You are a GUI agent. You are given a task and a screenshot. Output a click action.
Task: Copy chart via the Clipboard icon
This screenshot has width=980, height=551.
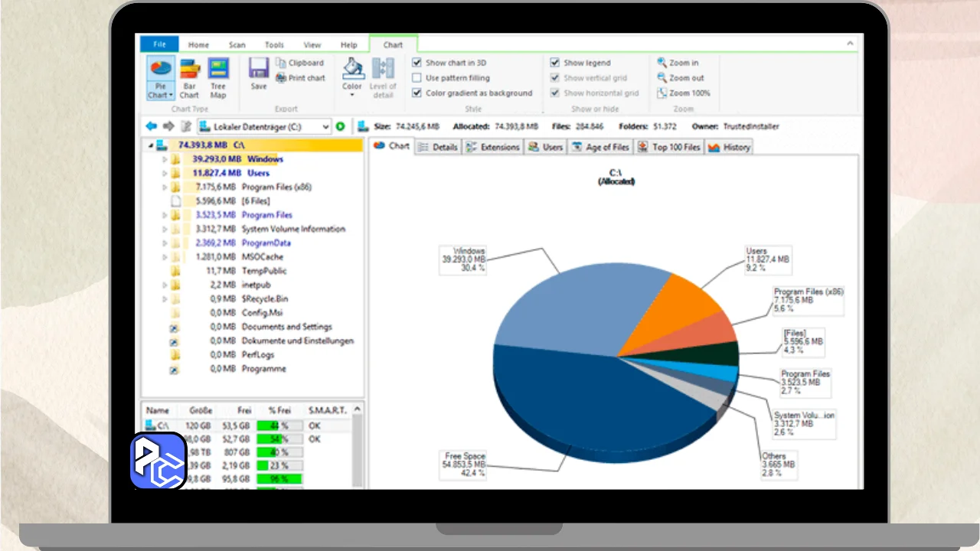click(x=281, y=63)
